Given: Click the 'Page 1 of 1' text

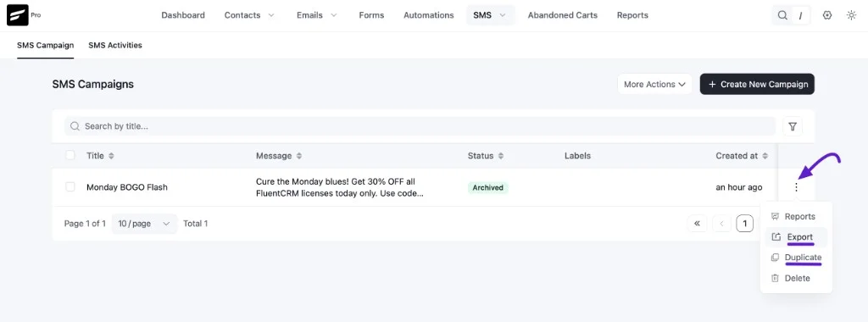Looking at the screenshot, I should pyautogui.click(x=85, y=224).
